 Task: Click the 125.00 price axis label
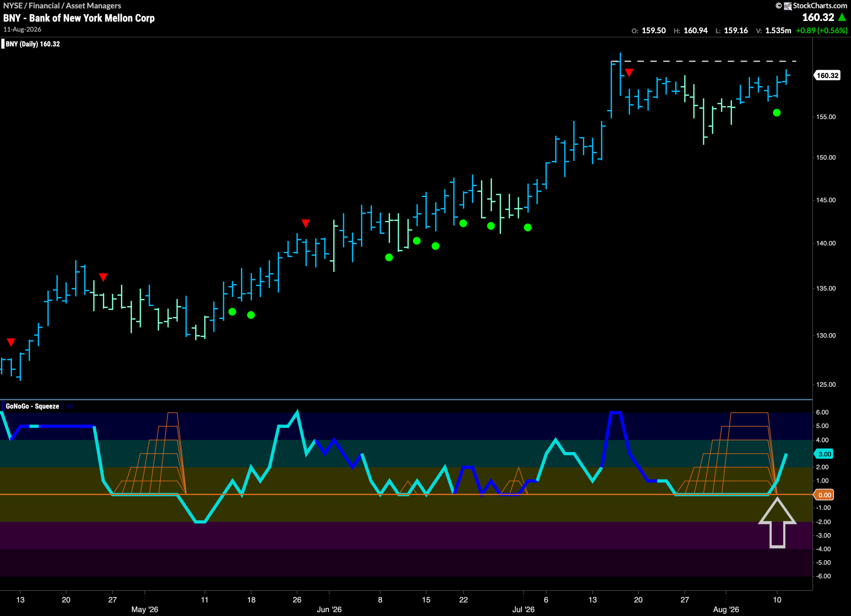click(x=826, y=385)
